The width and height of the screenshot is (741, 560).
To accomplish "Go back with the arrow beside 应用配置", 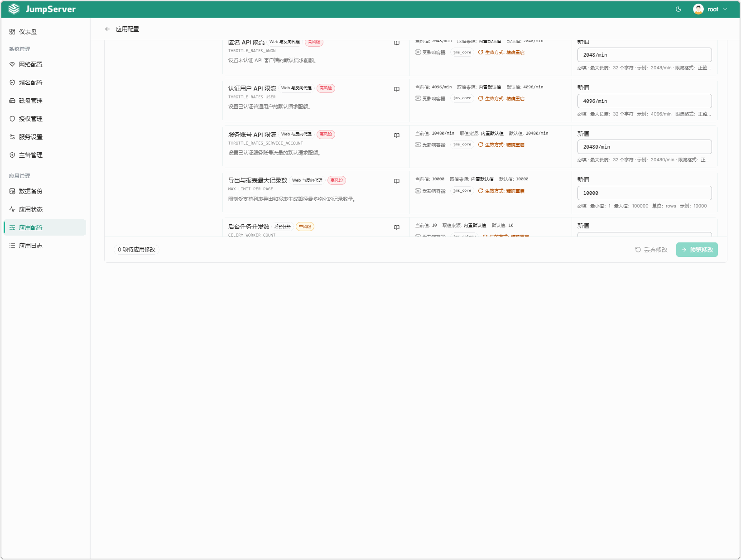I will coord(107,29).
